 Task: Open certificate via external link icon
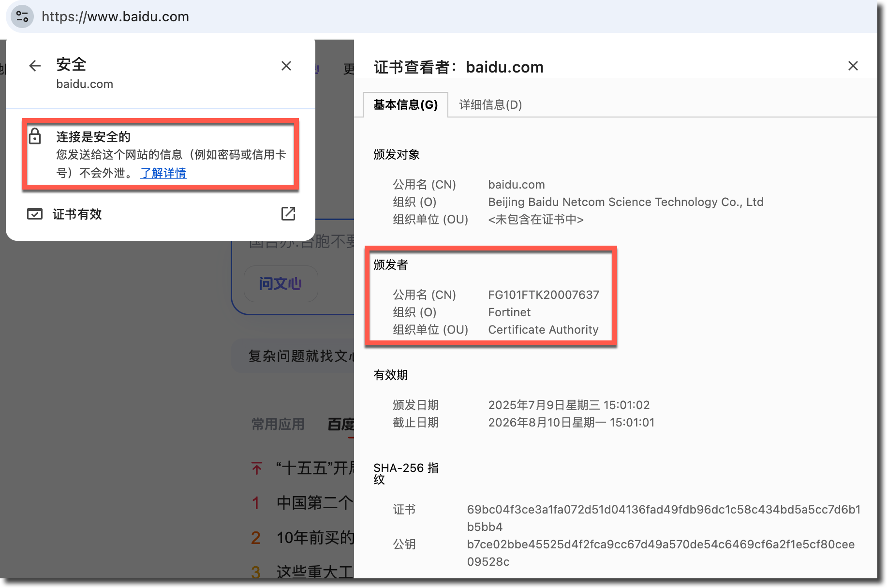[x=288, y=214]
